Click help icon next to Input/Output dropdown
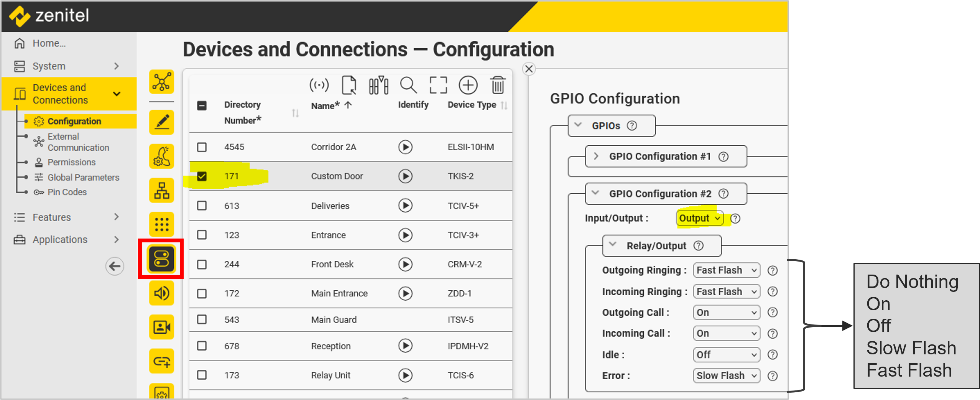 pos(735,218)
